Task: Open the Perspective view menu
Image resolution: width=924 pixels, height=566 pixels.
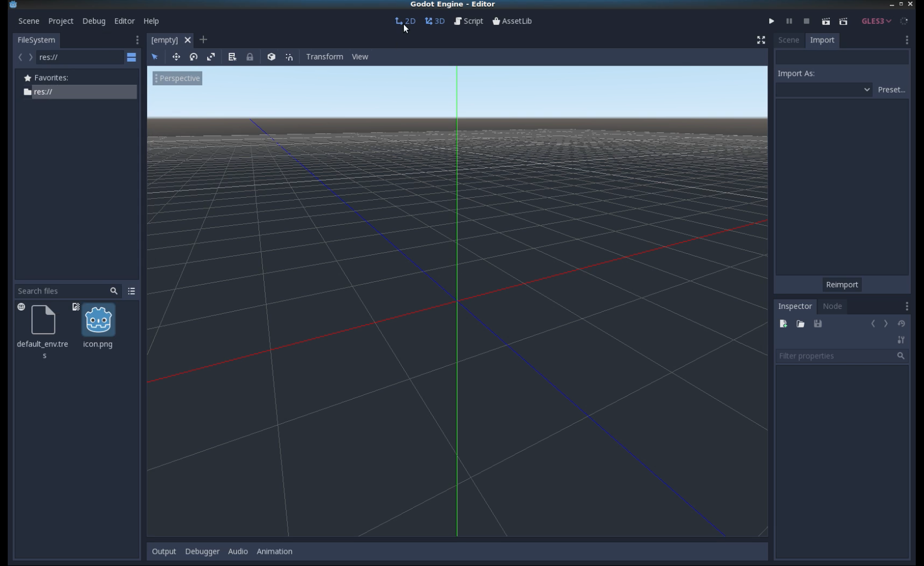Action: pyautogui.click(x=177, y=78)
